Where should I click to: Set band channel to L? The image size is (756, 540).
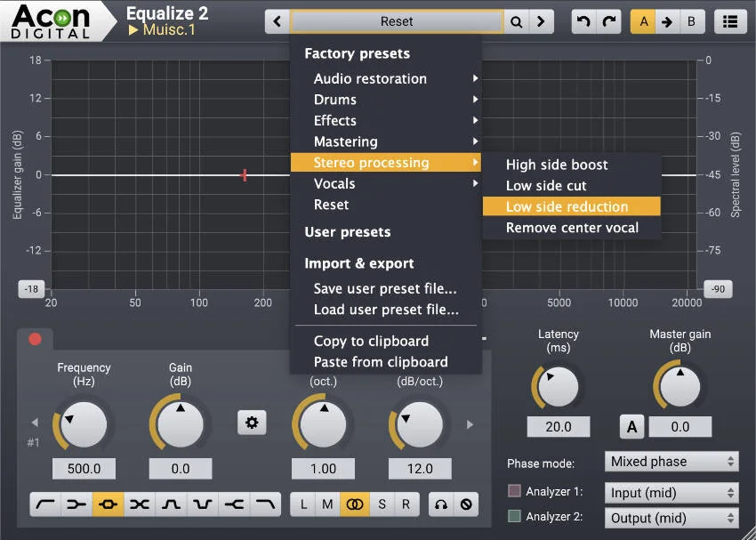(303, 504)
